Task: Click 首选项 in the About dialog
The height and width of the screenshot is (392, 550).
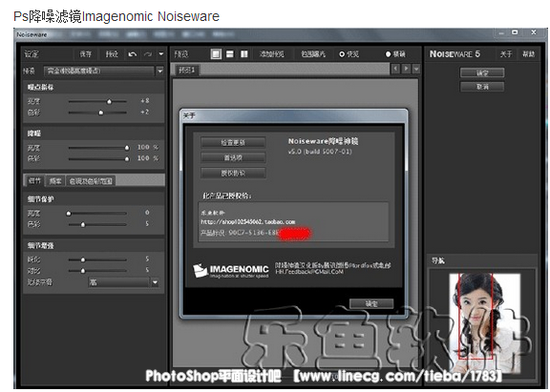Action: pos(233,157)
